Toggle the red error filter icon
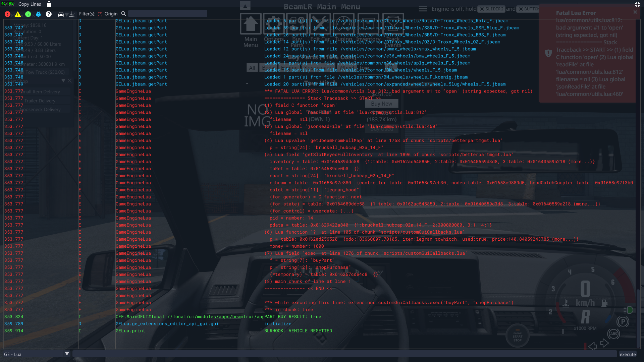 (7, 14)
